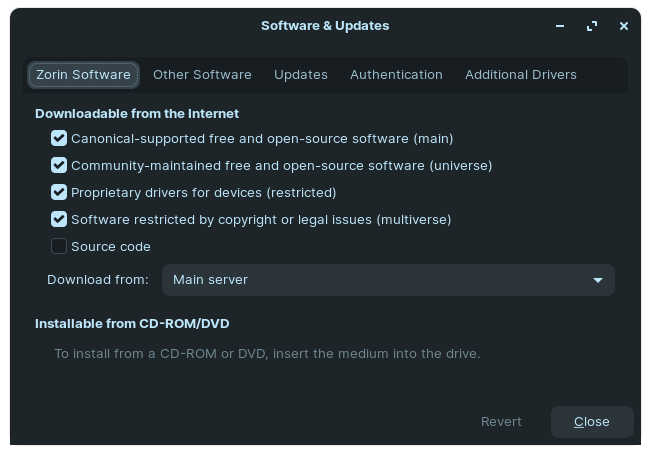
Task: Maximize the Software & Updates window
Action: [x=592, y=26]
